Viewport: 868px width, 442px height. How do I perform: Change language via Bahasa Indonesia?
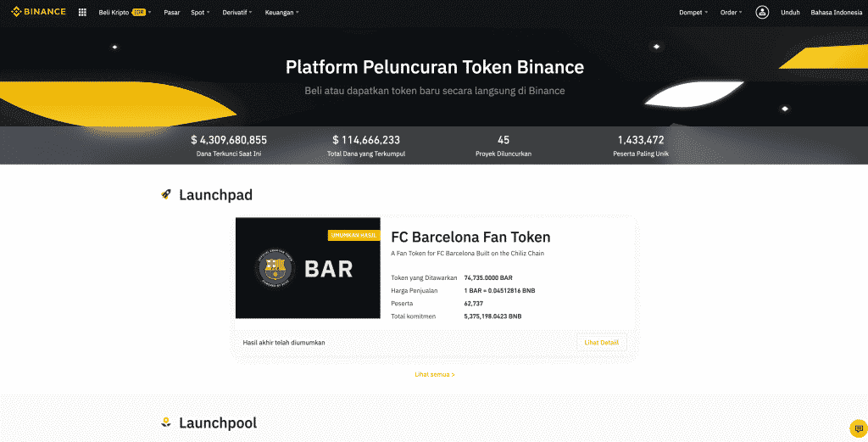click(x=836, y=13)
